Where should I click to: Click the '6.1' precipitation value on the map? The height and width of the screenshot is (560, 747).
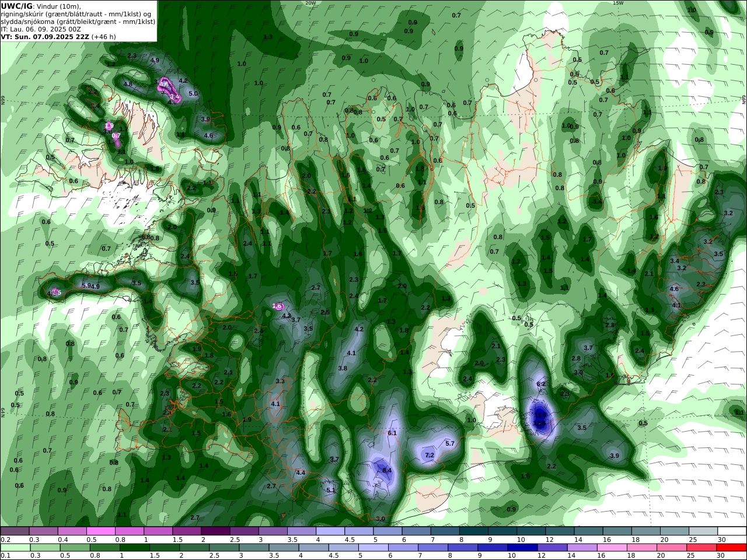click(x=392, y=433)
